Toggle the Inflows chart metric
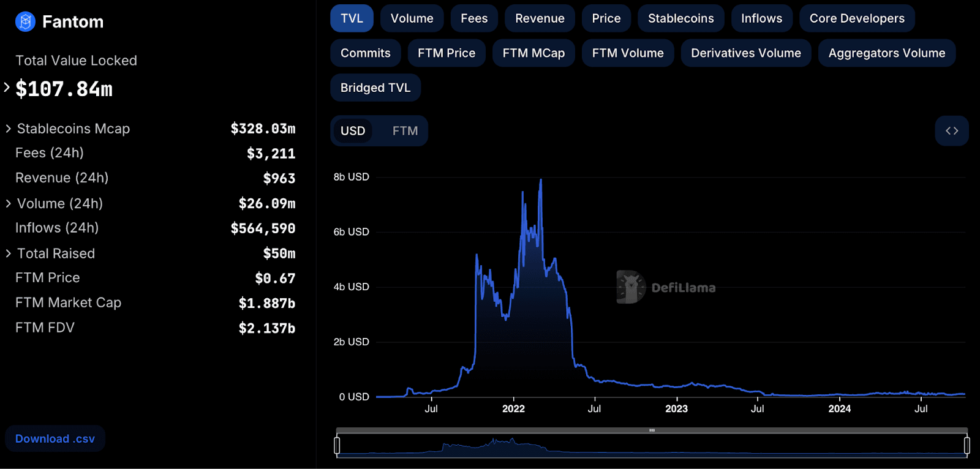The image size is (980, 469). 762,18
